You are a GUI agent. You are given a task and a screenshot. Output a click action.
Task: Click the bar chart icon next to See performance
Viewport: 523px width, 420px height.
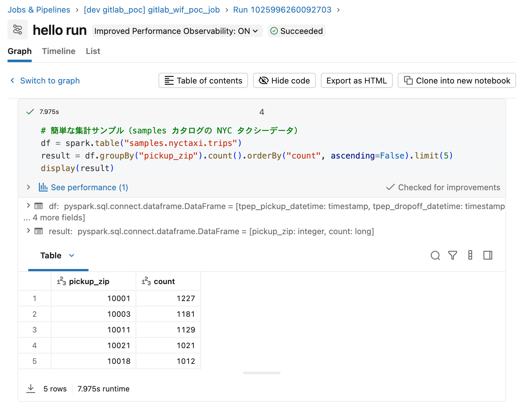43,187
